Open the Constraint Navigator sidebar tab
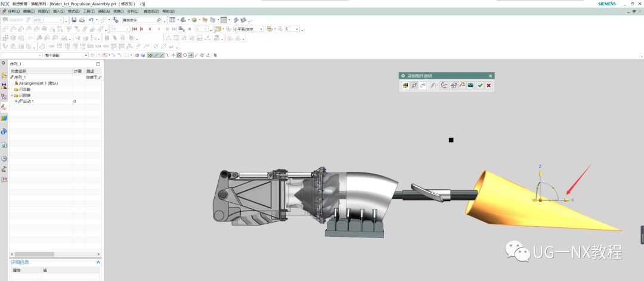 pyautogui.click(x=4, y=86)
